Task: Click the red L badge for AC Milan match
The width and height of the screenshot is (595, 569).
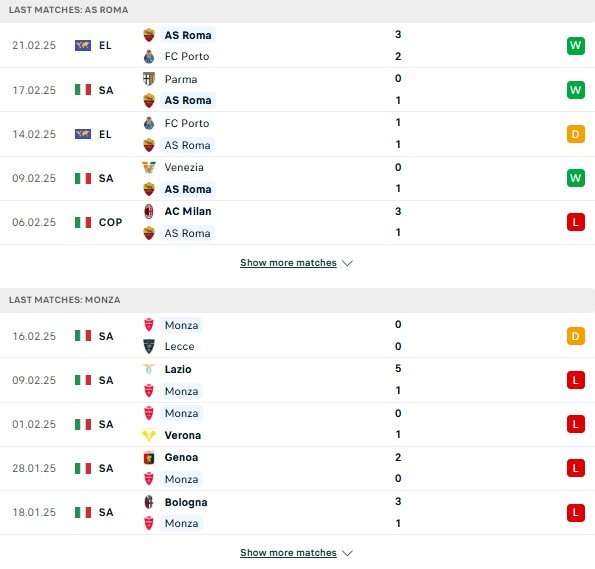Action: [x=576, y=222]
